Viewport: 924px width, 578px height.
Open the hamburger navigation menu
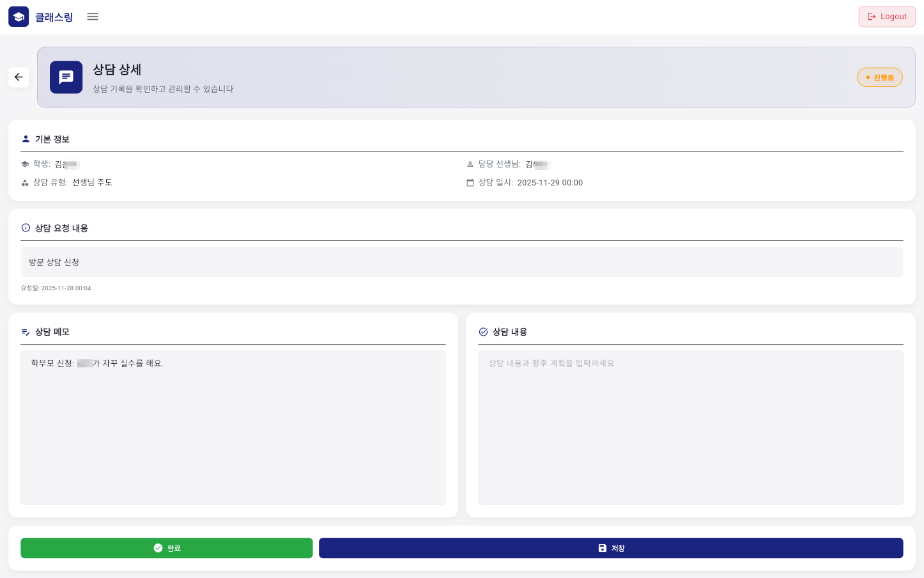(x=93, y=17)
